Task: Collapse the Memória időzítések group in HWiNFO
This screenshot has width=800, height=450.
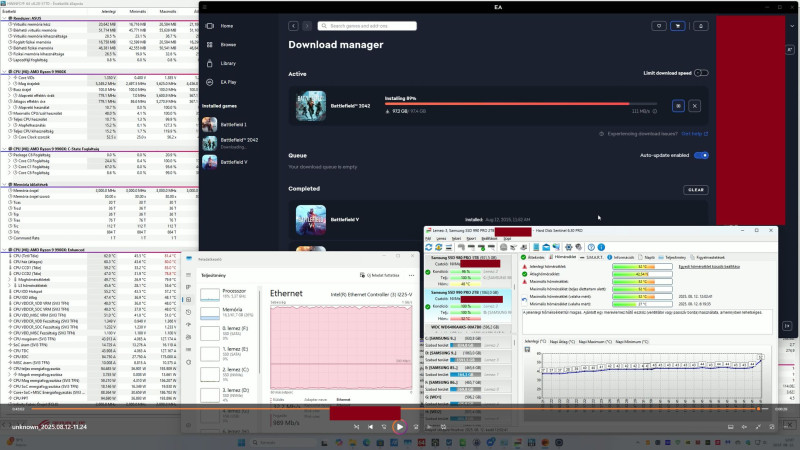Action: (x=5, y=185)
